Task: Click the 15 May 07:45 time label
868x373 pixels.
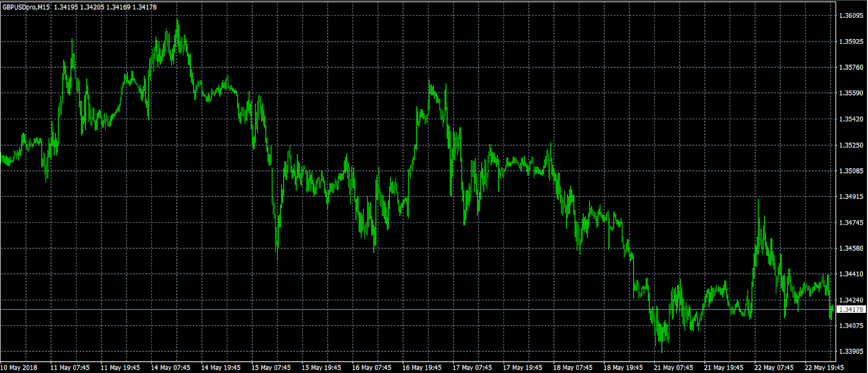Action: tap(271, 368)
